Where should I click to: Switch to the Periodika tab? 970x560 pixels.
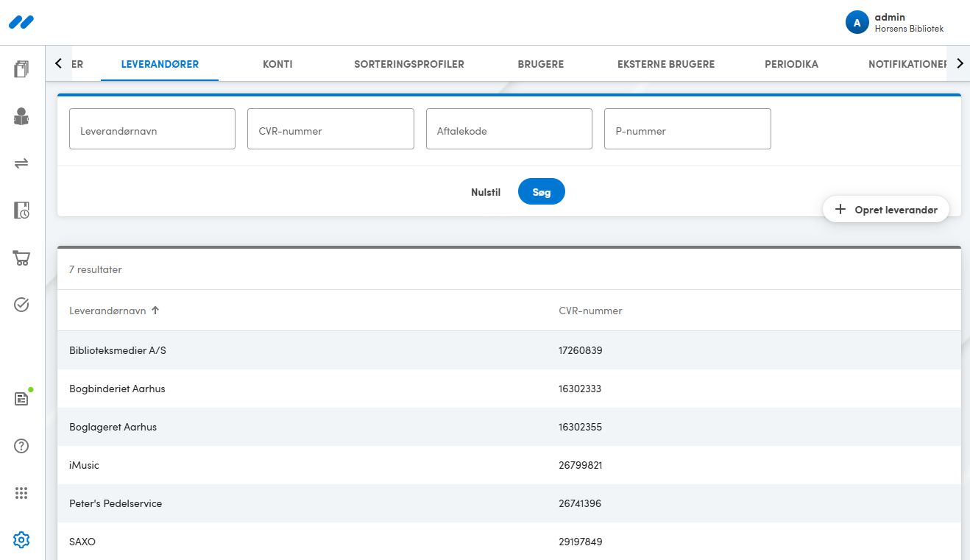(791, 64)
